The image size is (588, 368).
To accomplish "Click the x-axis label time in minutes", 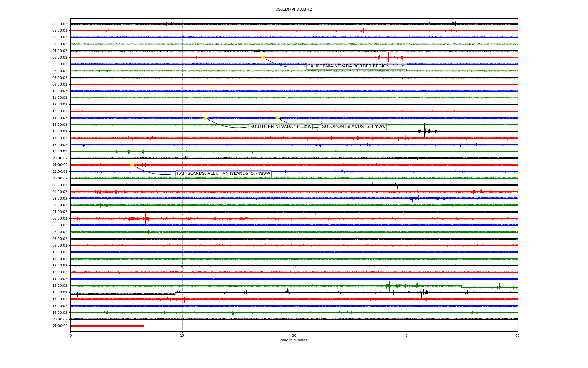I will [294, 340].
